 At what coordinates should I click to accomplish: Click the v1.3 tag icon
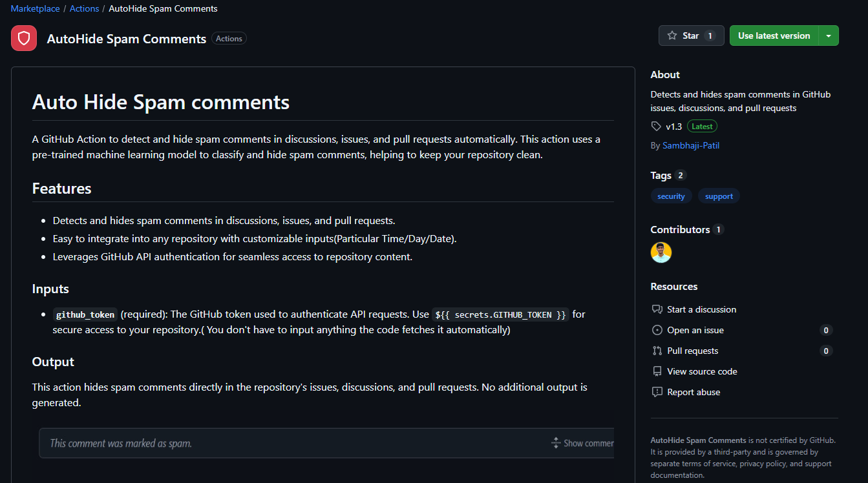(x=657, y=127)
